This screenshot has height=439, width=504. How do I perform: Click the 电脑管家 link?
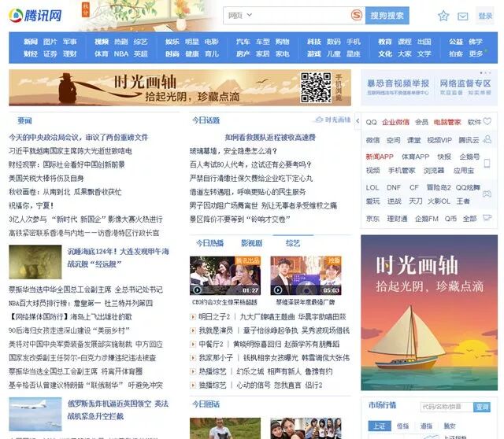click(x=447, y=122)
